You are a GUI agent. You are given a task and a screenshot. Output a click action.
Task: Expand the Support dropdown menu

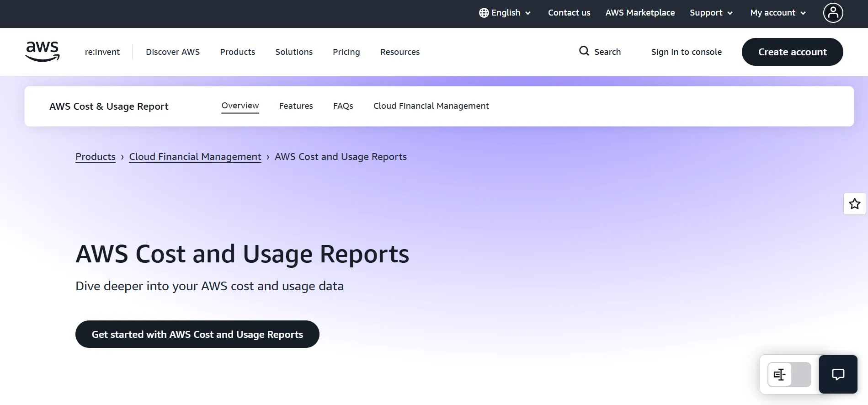click(711, 13)
